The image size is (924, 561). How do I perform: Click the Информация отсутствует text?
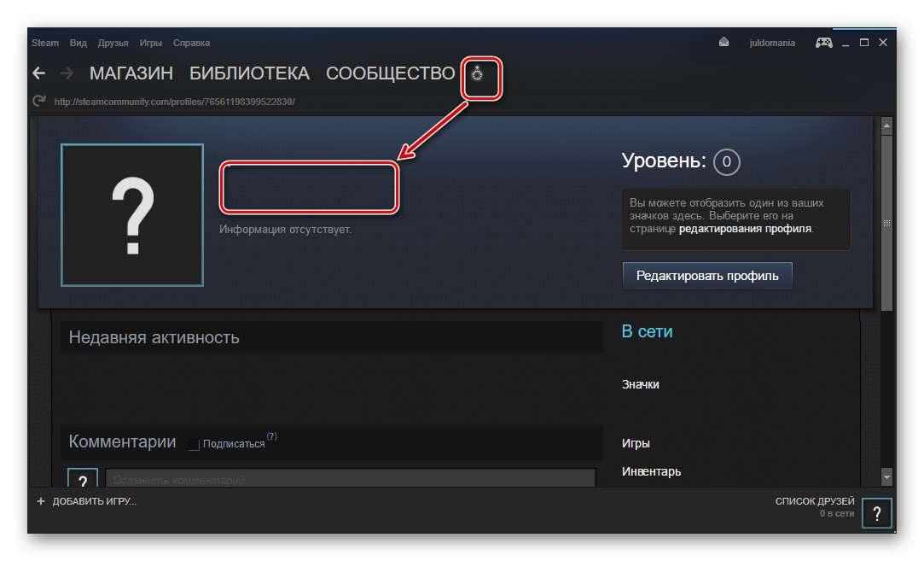[285, 230]
